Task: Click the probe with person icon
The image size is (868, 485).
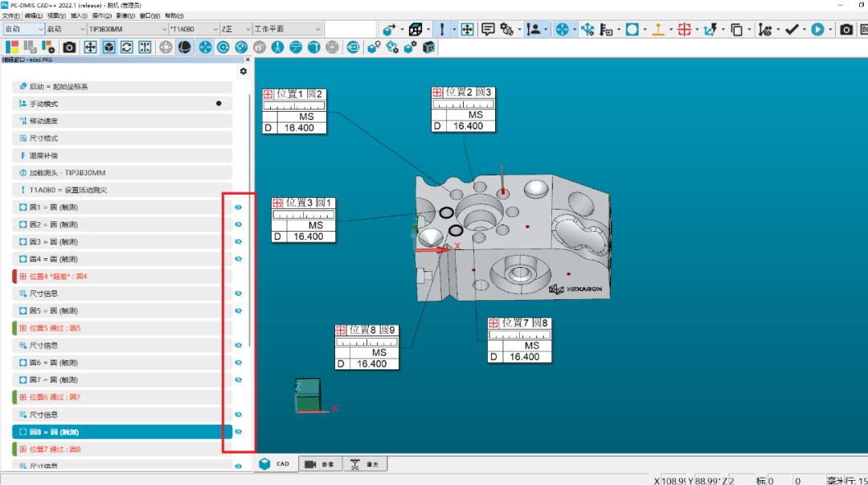Action: 534,30
